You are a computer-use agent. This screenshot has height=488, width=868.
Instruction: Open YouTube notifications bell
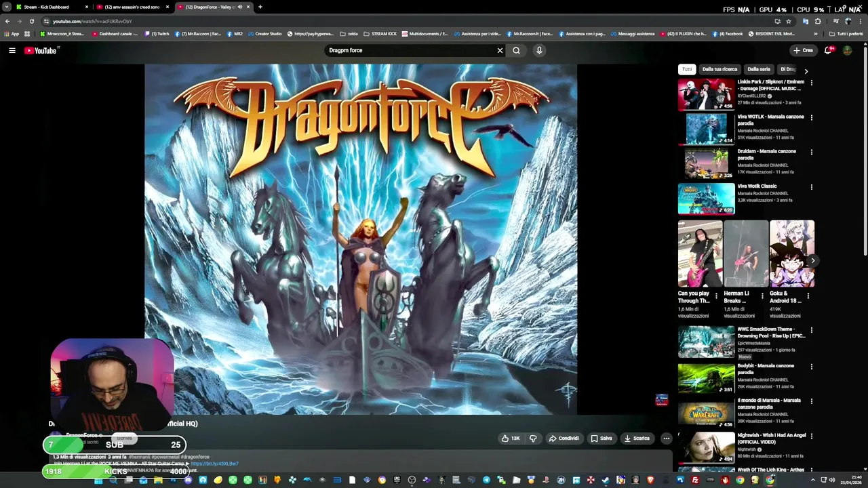click(828, 50)
